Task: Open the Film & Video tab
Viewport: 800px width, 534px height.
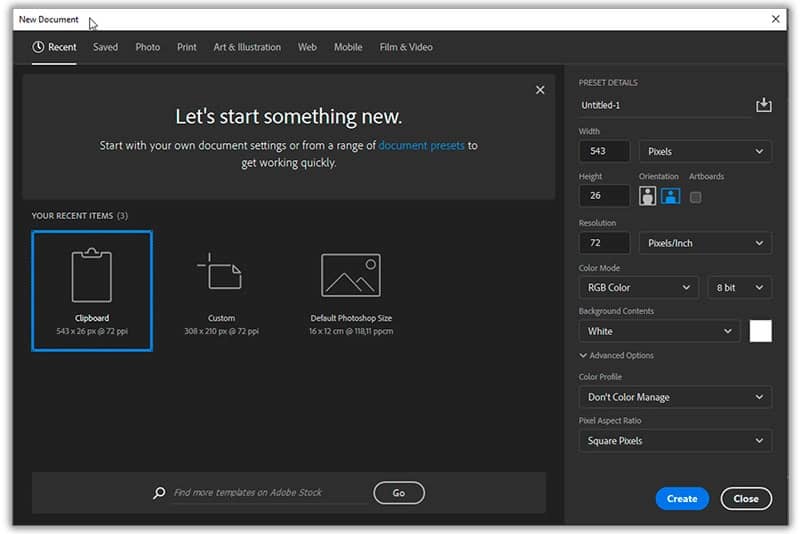Action: (406, 47)
